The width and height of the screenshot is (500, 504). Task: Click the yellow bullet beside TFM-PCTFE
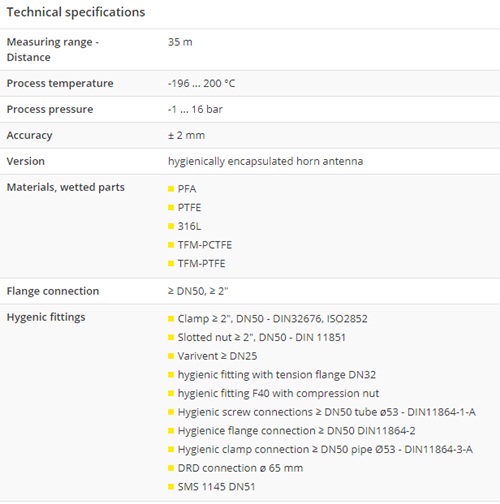coord(171,245)
